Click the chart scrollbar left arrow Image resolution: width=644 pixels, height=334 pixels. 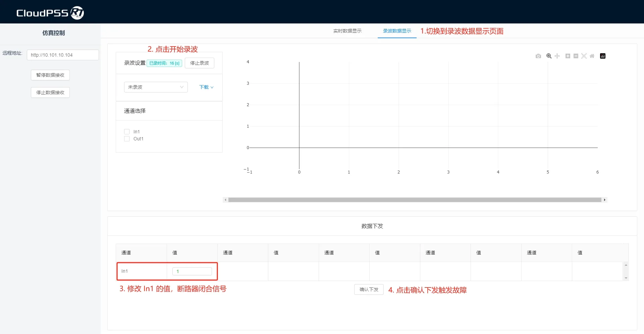coord(225,200)
